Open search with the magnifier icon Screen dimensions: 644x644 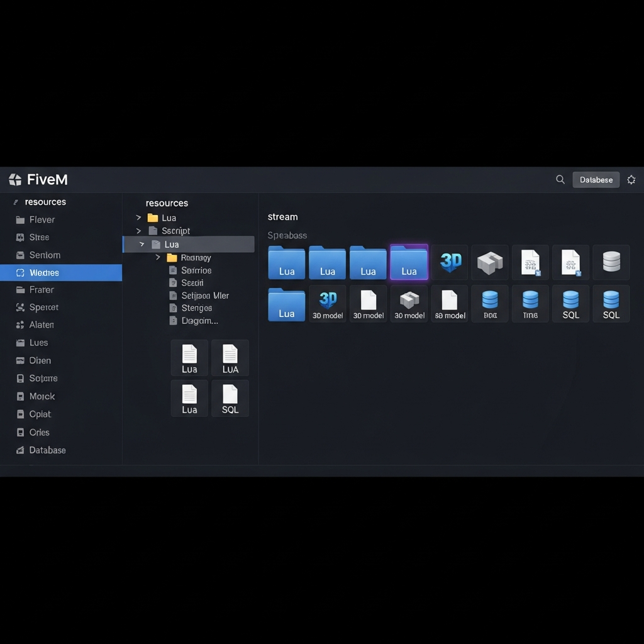[x=560, y=179]
